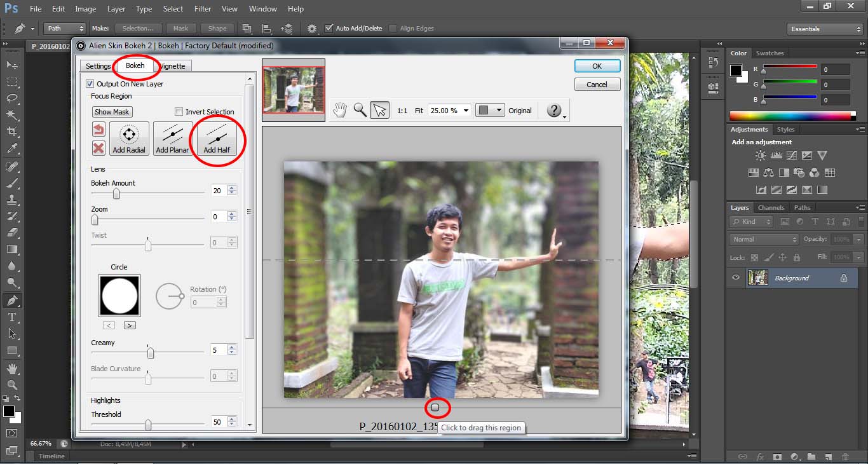The image size is (868, 464).
Task: Hide the Background layer
Action: click(x=735, y=277)
